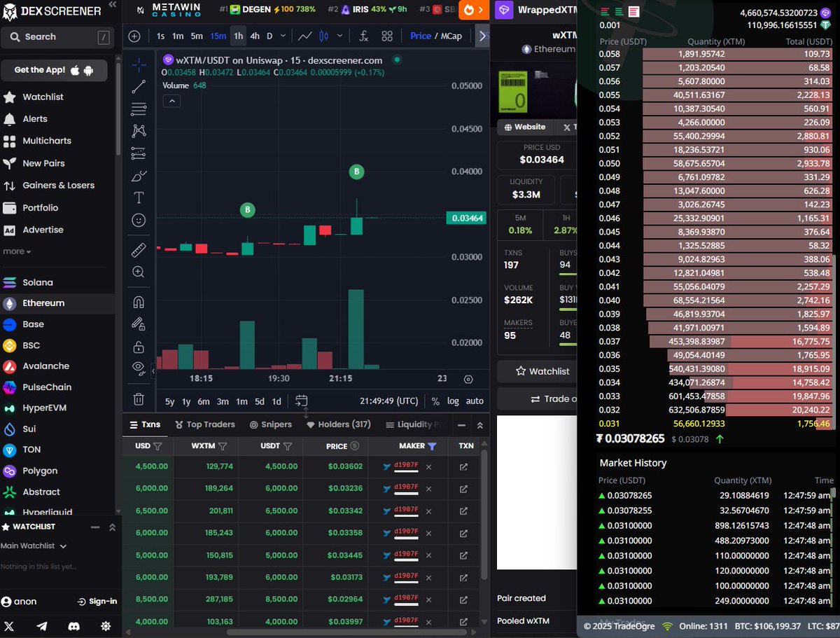Toggle percent scale on chart

(x=435, y=401)
